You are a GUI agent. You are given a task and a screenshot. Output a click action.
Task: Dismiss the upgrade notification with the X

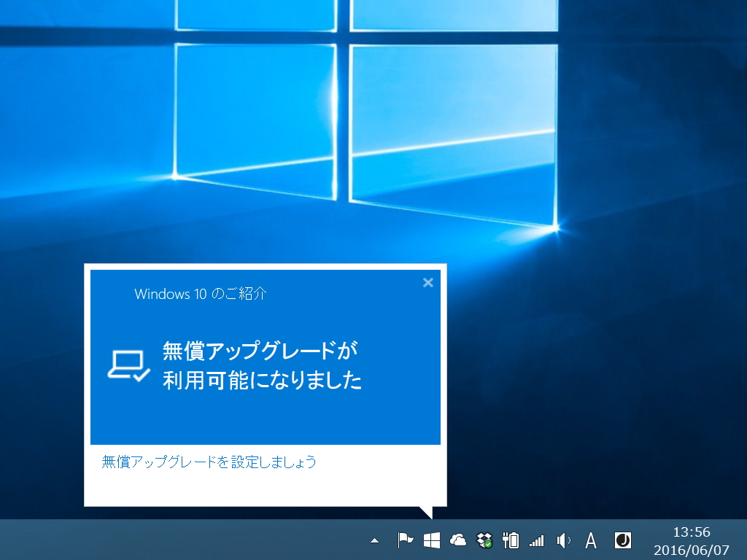[427, 283]
